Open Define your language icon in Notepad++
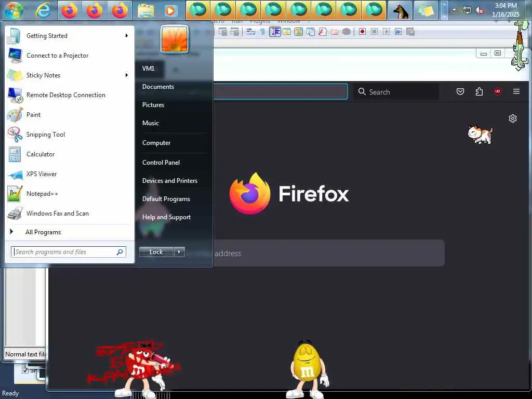 click(287, 32)
